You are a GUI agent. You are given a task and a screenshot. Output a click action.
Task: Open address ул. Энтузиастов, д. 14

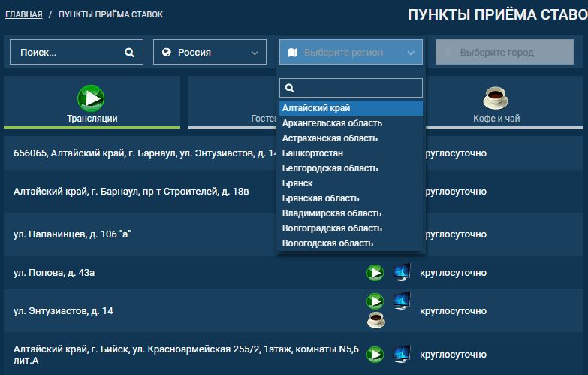63,311
